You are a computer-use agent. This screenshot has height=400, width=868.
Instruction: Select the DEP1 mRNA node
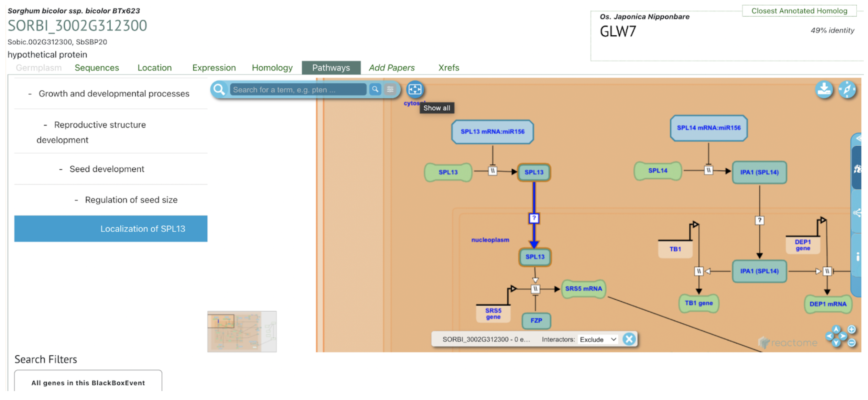click(x=828, y=304)
